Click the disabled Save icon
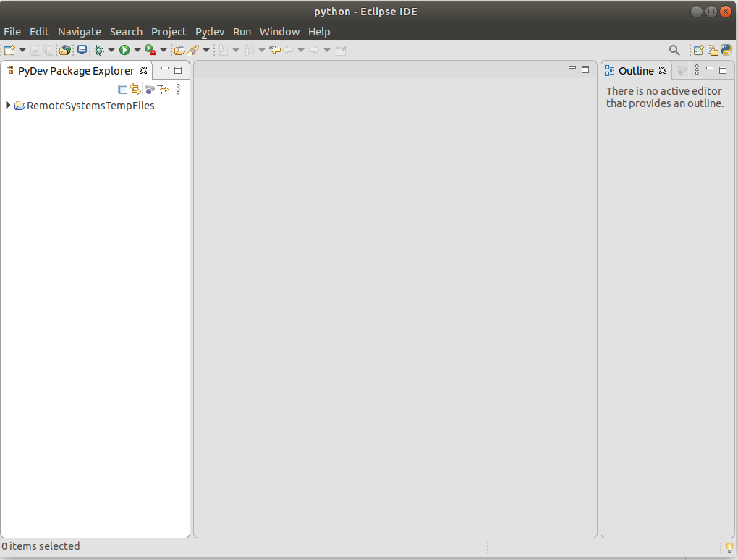 click(x=35, y=51)
